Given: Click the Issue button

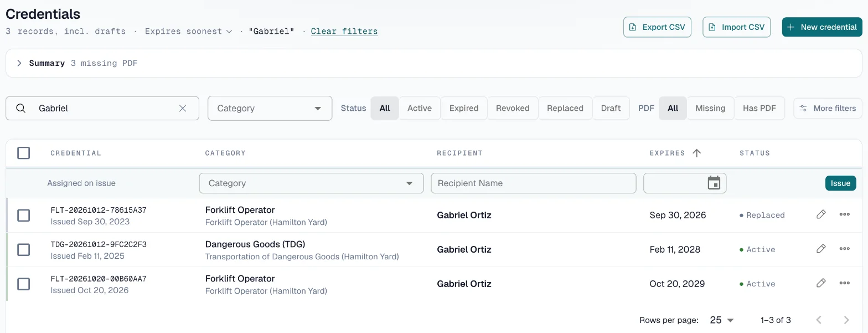Looking at the screenshot, I should click(840, 183).
